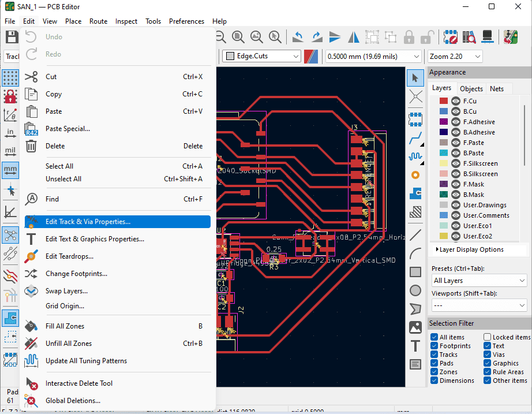Click the rotate clockwise icon
This screenshot has width=532, height=414.
point(317,37)
